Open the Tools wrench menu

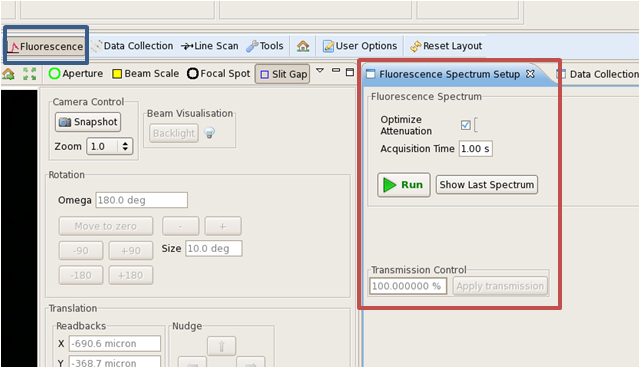coord(265,46)
